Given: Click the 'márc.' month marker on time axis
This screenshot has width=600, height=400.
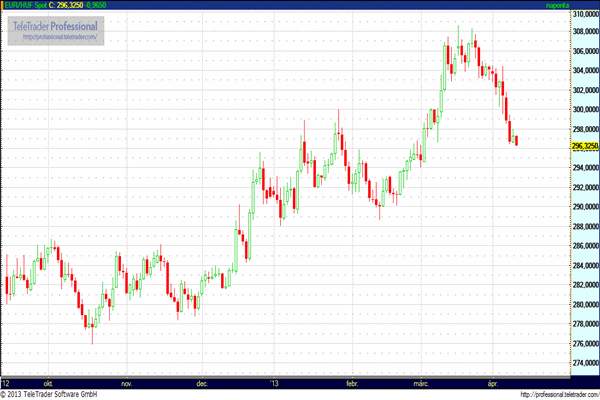Looking at the screenshot, I should tap(424, 383).
